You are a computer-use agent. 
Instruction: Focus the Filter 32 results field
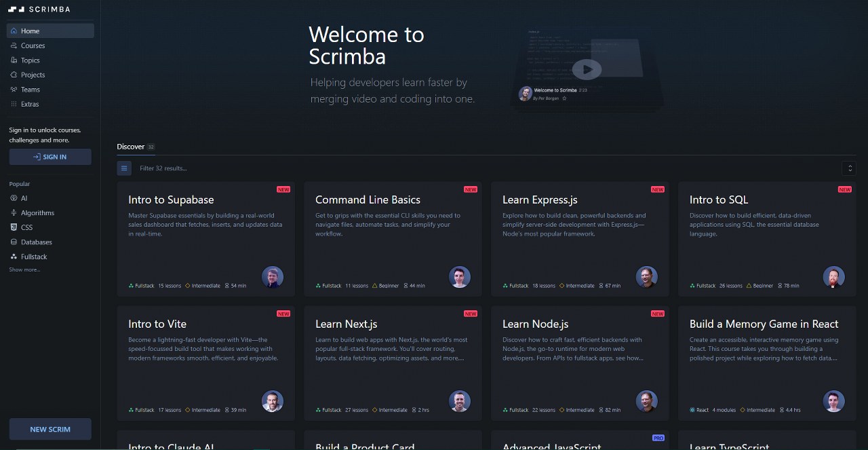[x=487, y=168]
